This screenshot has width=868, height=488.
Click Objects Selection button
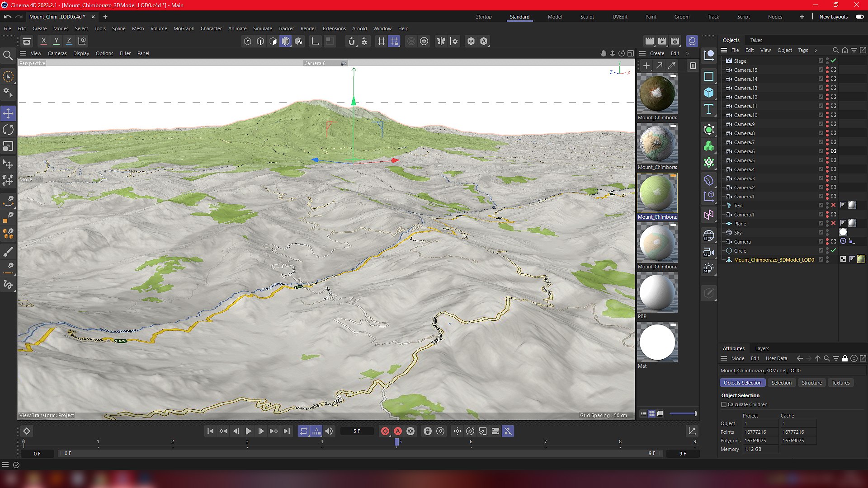(x=742, y=383)
